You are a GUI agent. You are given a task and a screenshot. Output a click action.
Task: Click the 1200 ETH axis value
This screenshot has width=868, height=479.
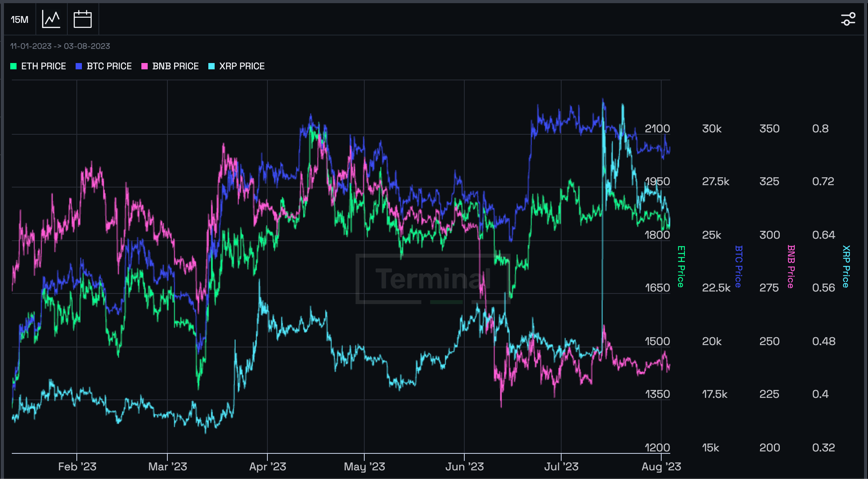[657, 448]
